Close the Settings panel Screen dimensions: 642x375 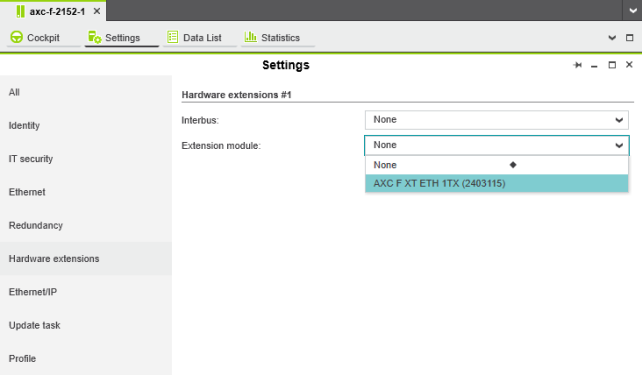click(x=629, y=65)
